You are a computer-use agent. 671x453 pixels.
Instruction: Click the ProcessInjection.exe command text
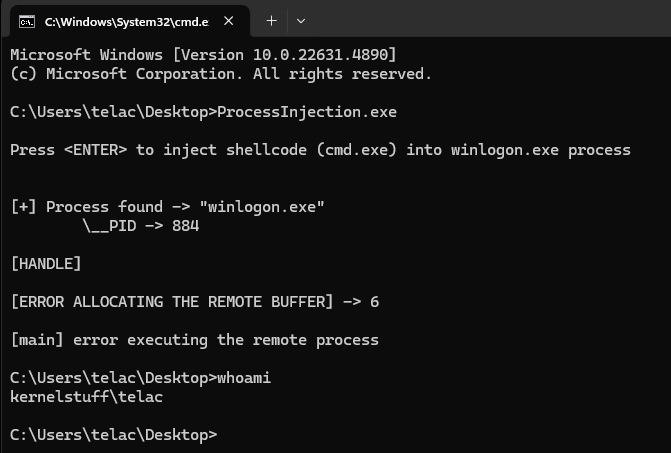(x=307, y=112)
